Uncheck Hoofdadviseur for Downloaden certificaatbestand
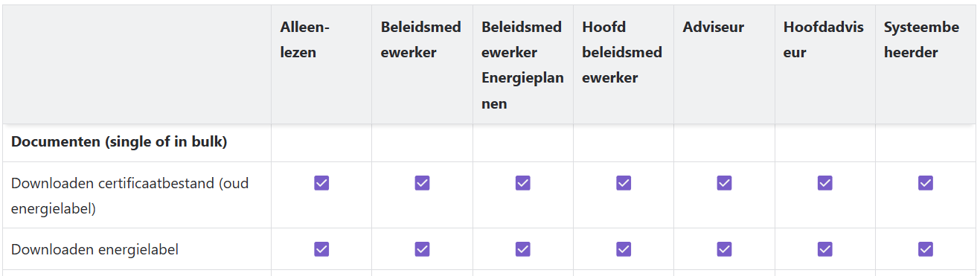This screenshot has height=276, width=980. coord(824,183)
